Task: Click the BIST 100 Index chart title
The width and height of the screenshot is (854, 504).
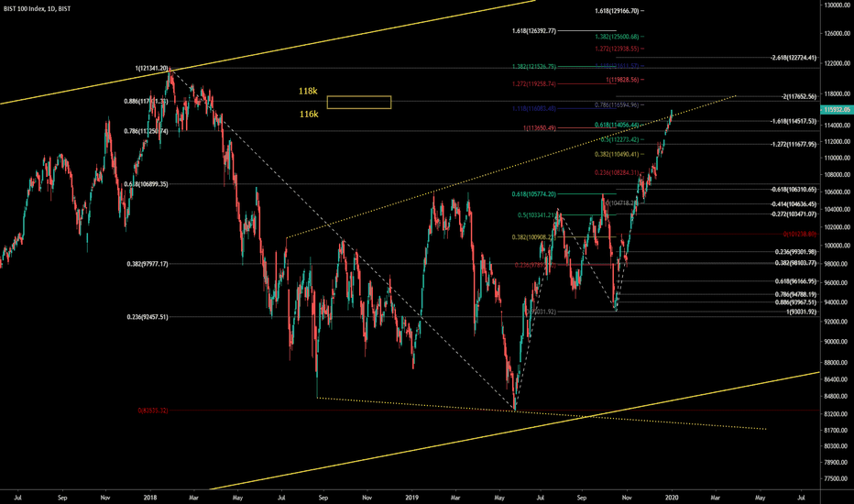Action: click(x=37, y=9)
